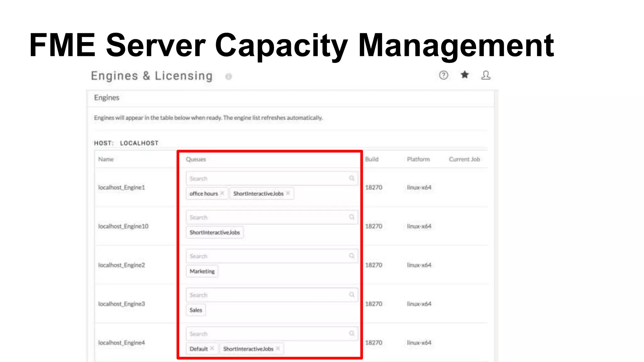The width and height of the screenshot is (644, 362).
Task: Remove ShortInteractiveJobs tag from localhost_Engine1
Action: point(288,193)
